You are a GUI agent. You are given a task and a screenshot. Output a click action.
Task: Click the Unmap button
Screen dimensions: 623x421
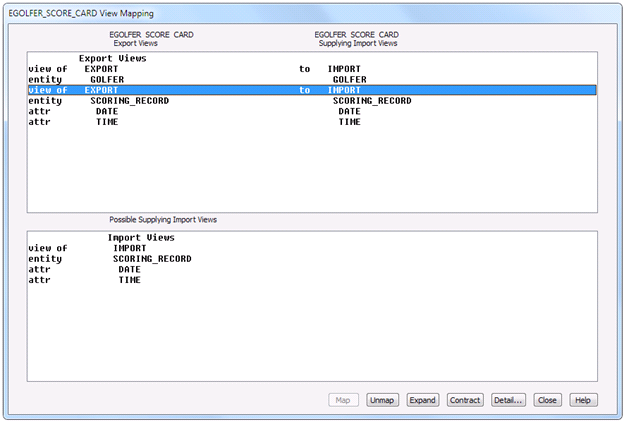coord(382,400)
